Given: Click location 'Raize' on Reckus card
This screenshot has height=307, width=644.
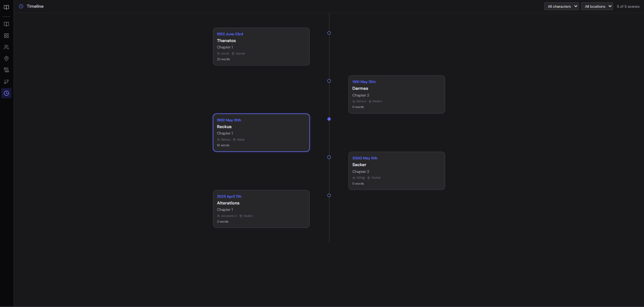Looking at the screenshot, I should pyautogui.click(x=241, y=140).
